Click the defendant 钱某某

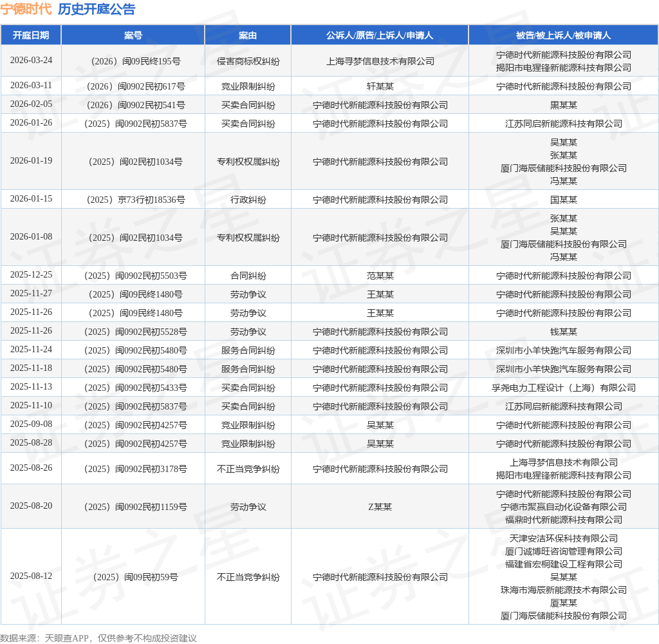pyautogui.click(x=564, y=332)
